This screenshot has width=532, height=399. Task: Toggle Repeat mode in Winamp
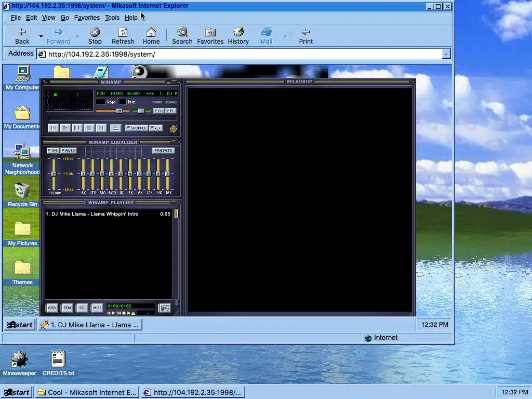[156, 128]
